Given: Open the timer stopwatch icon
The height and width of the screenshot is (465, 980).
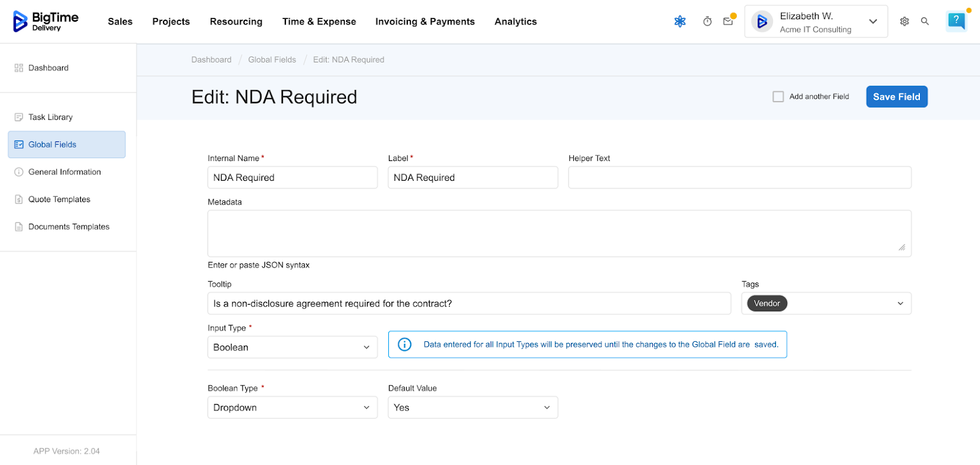Looking at the screenshot, I should point(707,21).
